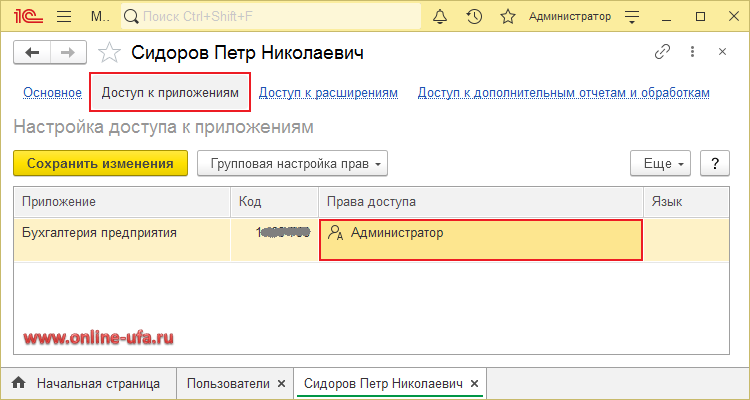Add Сидоров Петр Николаевич to favorites star
Image resolution: width=750 pixels, height=400 pixels.
click(112, 54)
